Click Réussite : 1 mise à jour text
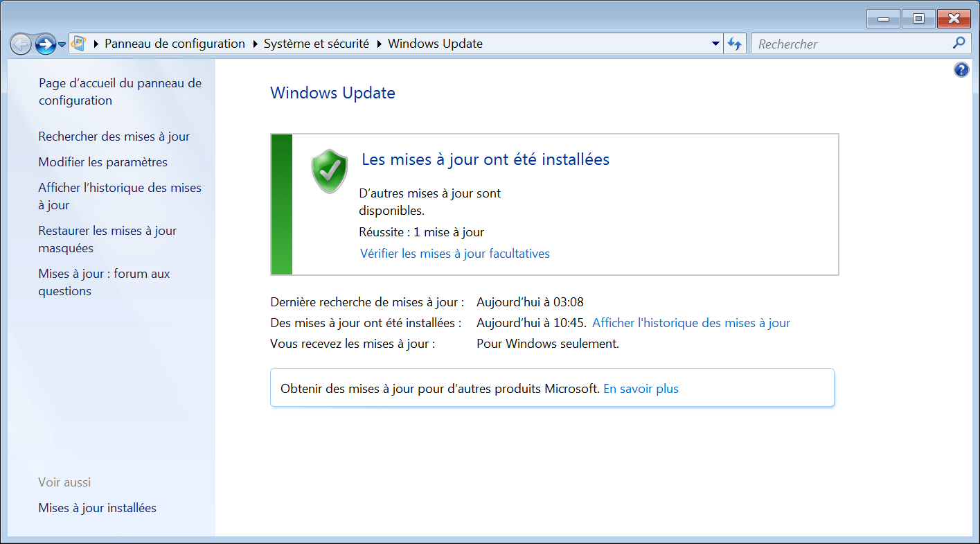The height and width of the screenshot is (544, 980). click(421, 232)
